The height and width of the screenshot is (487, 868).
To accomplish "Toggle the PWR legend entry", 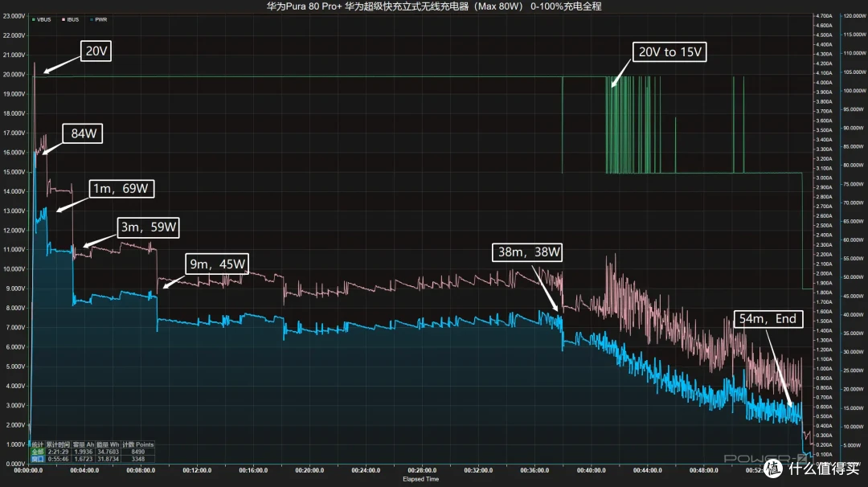I will [99, 19].
